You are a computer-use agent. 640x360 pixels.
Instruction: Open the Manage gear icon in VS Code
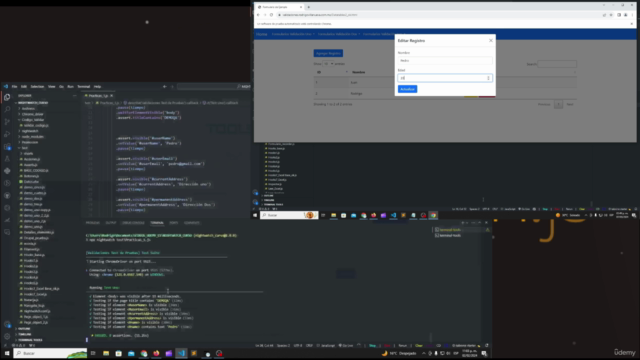pos(7,336)
